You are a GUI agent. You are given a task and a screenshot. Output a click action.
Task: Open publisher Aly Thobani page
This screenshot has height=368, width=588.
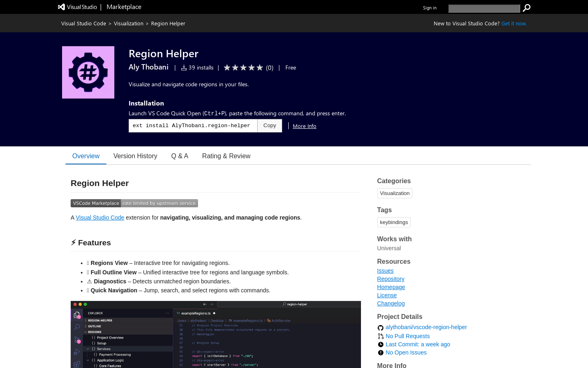[x=149, y=67]
